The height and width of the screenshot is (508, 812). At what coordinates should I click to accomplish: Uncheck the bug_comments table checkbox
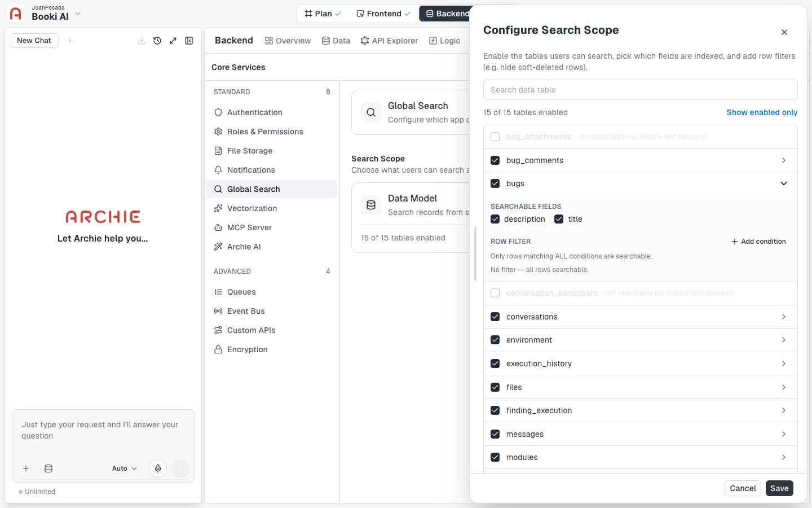495,160
